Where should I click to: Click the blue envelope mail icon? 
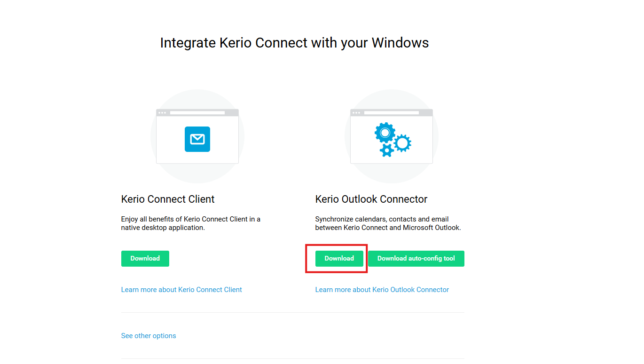click(197, 139)
